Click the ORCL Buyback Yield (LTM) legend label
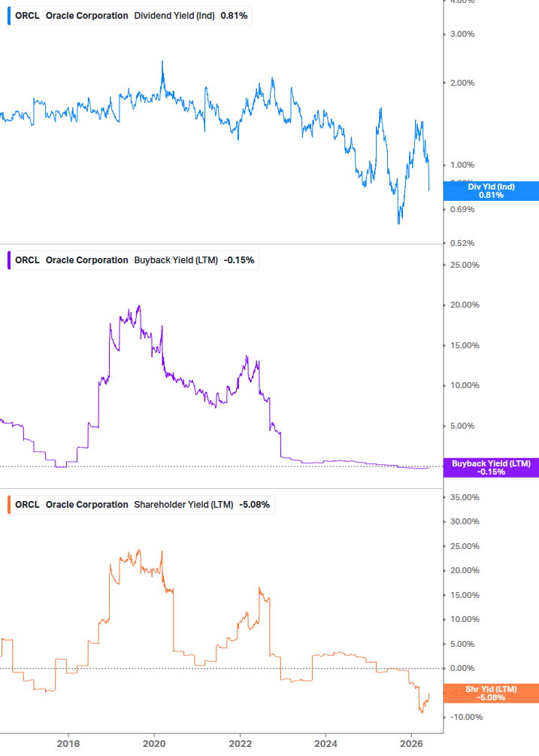The height and width of the screenshot is (756, 539). 133,260
